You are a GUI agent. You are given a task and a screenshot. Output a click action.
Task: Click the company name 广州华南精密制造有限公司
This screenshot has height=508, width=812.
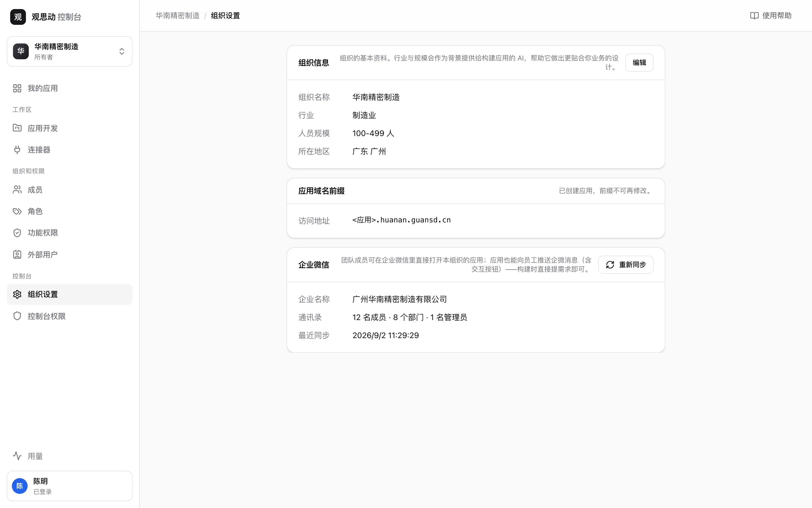400,299
